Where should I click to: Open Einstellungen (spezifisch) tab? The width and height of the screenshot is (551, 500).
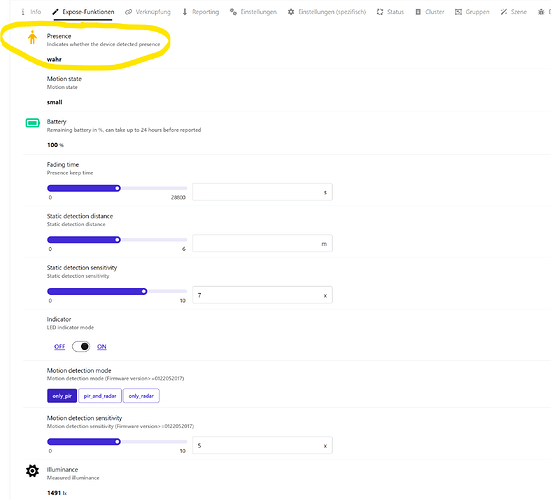(x=327, y=12)
